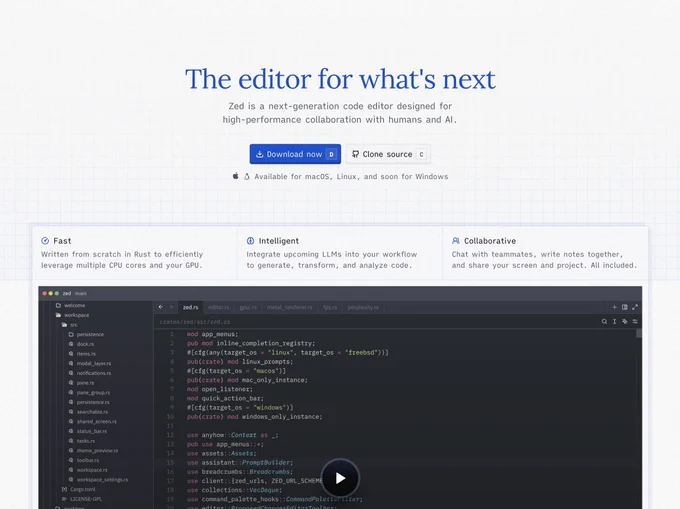Screen dimensions: 680x509
Task: Switch to the fps.rs tab
Action: (330, 307)
